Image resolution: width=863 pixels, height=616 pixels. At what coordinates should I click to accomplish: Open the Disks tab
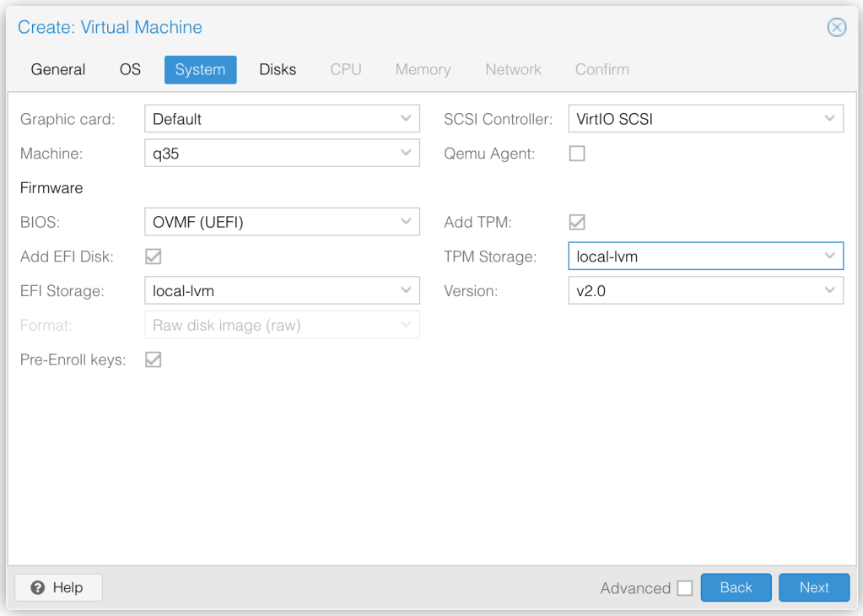tap(278, 70)
